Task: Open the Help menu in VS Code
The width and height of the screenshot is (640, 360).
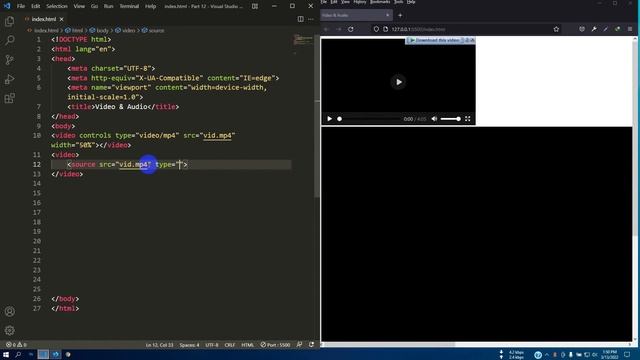Action: pyautogui.click(x=151, y=6)
